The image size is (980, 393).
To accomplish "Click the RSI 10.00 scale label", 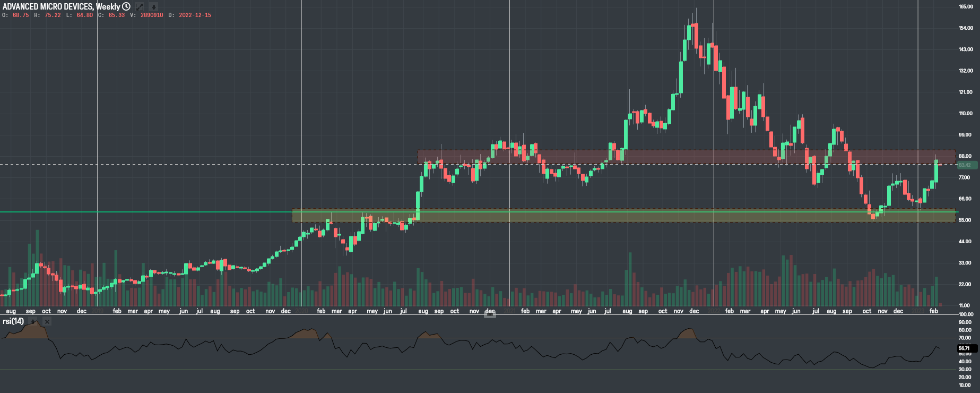I will point(966,385).
